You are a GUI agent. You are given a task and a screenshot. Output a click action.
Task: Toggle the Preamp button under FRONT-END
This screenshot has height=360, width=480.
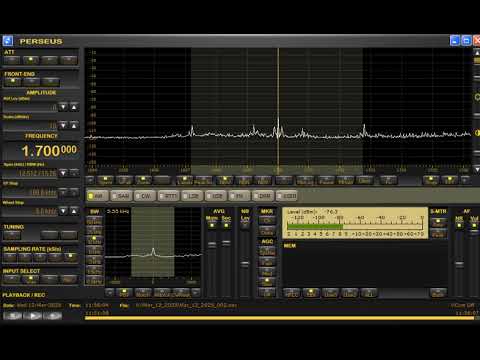[x=51, y=82]
